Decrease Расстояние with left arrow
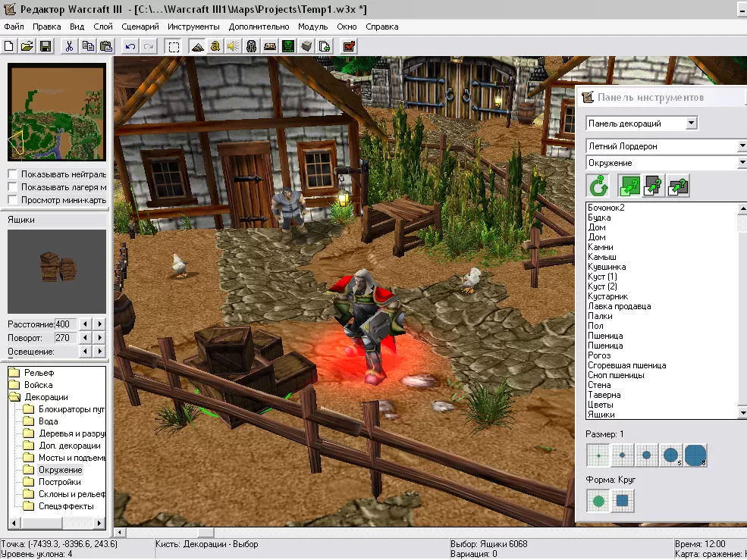Screen dimensions: 747x560 tap(85, 324)
